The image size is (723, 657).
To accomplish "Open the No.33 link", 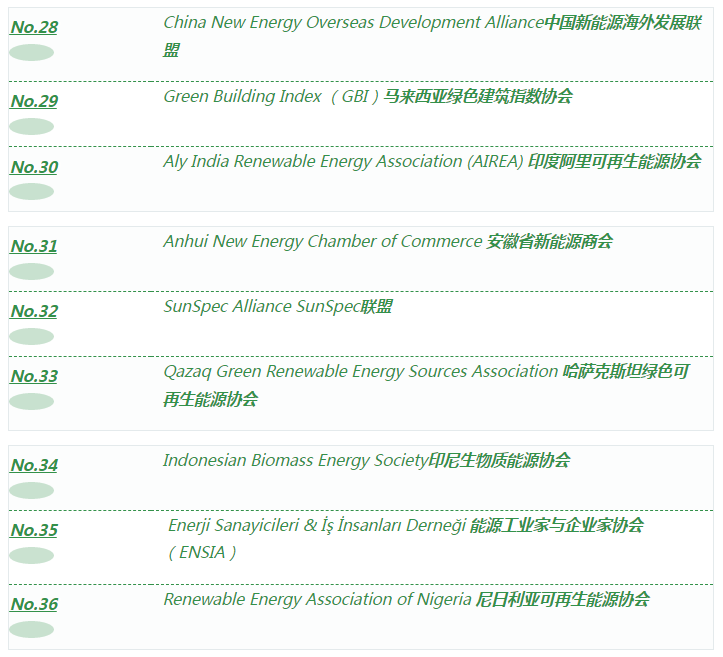I will pyautogui.click(x=34, y=376).
